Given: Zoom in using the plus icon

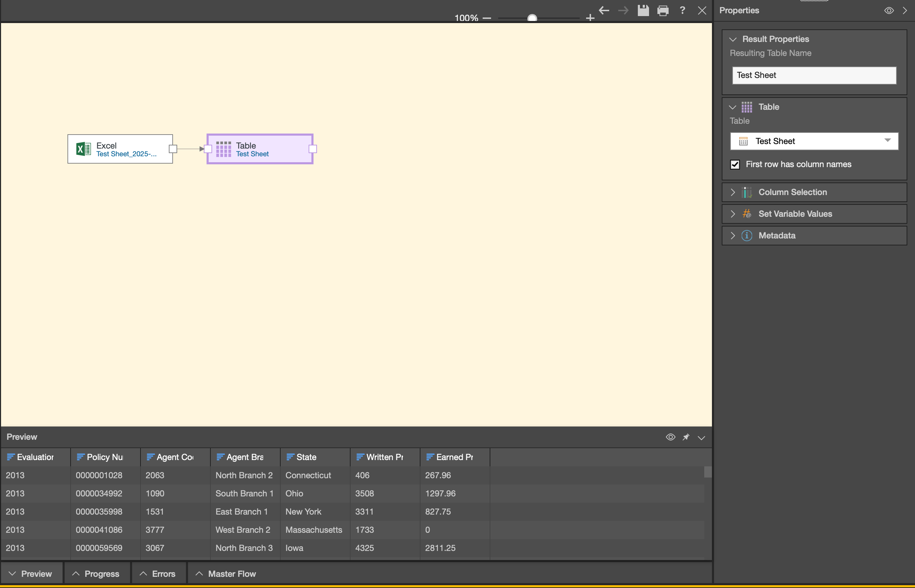Looking at the screenshot, I should 590,18.
